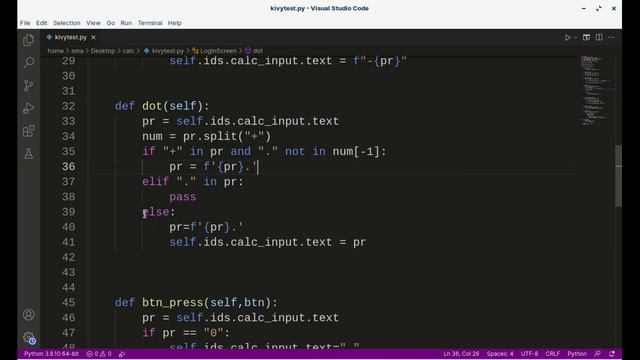Click the dot method breadcrumb
This screenshot has height=360, width=640.
pos(254,51)
